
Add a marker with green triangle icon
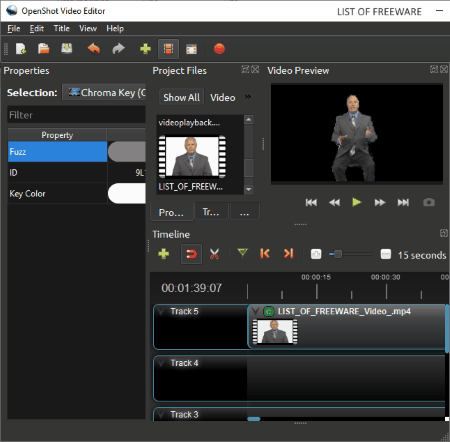pos(242,253)
